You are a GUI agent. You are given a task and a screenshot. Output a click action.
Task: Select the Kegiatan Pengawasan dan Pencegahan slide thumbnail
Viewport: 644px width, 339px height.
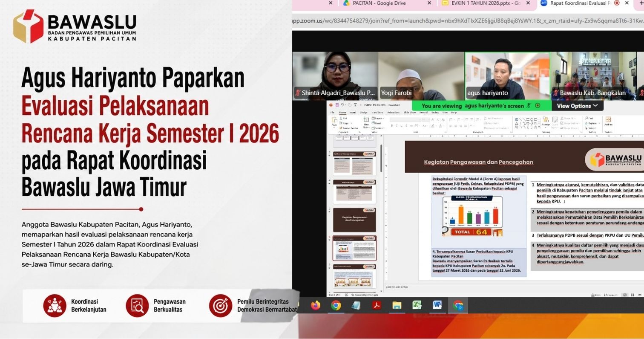(354, 220)
